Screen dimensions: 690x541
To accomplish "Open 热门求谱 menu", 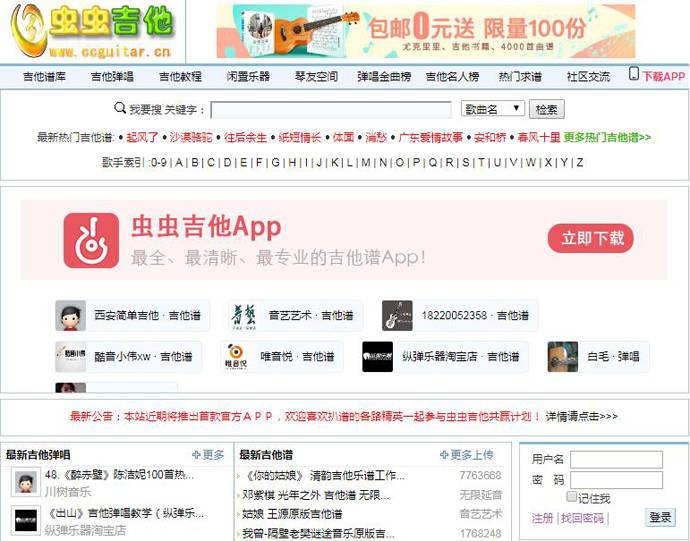I will click(520, 77).
